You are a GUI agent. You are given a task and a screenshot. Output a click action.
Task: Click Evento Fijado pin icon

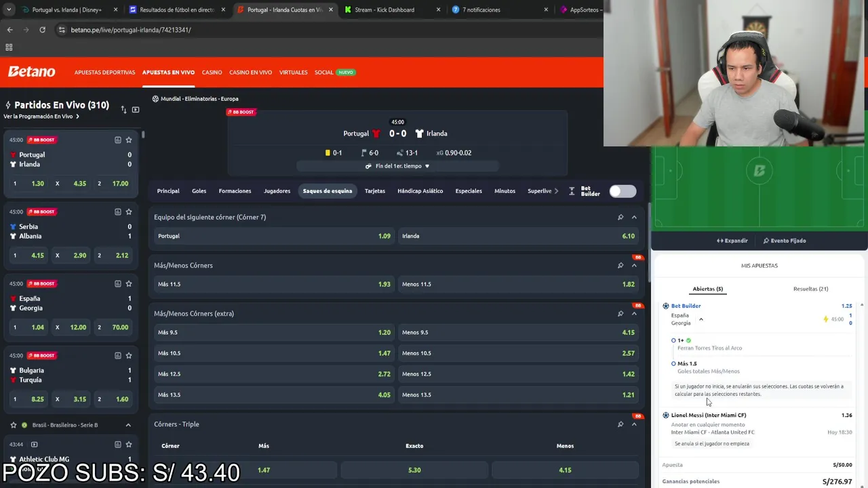pos(766,241)
